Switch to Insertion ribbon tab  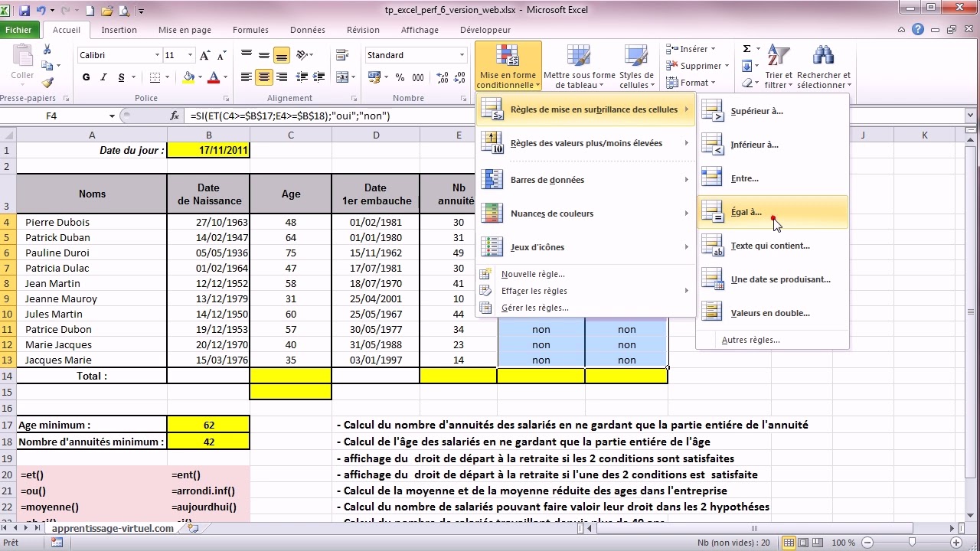click(119, 30)
